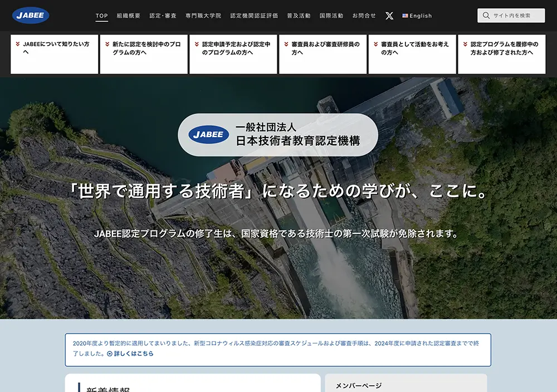Click chevron icon beside 審査員および審査研修員の方へ

pos(286,44)
